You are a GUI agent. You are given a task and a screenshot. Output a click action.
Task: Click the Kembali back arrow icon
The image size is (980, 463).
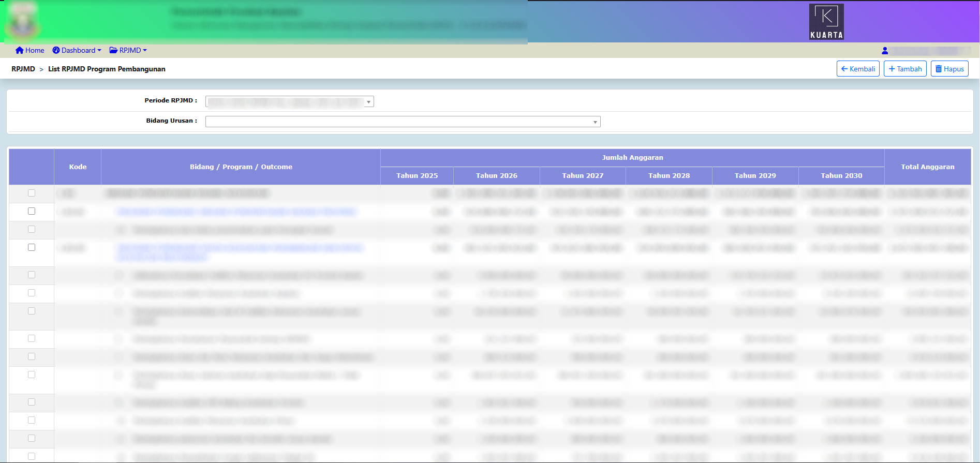[844, 69]
